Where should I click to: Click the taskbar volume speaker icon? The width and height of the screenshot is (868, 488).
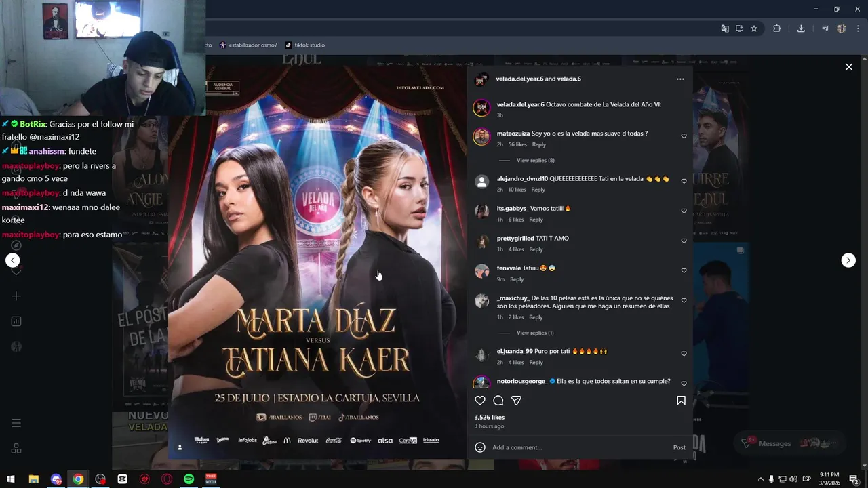coord(794,479)
